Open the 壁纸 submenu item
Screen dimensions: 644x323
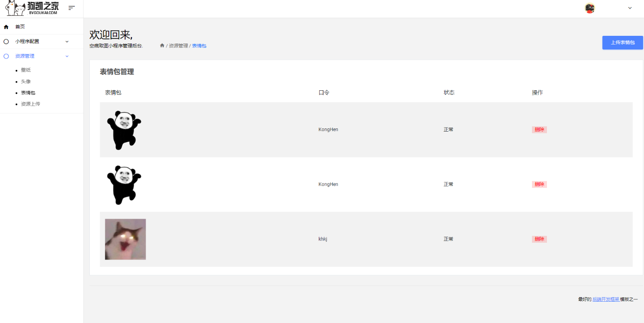(x=26, y=70)
